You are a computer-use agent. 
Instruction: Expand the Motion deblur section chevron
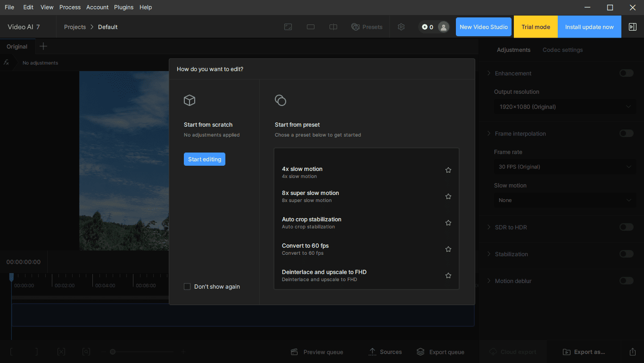[x=489, y=281]
